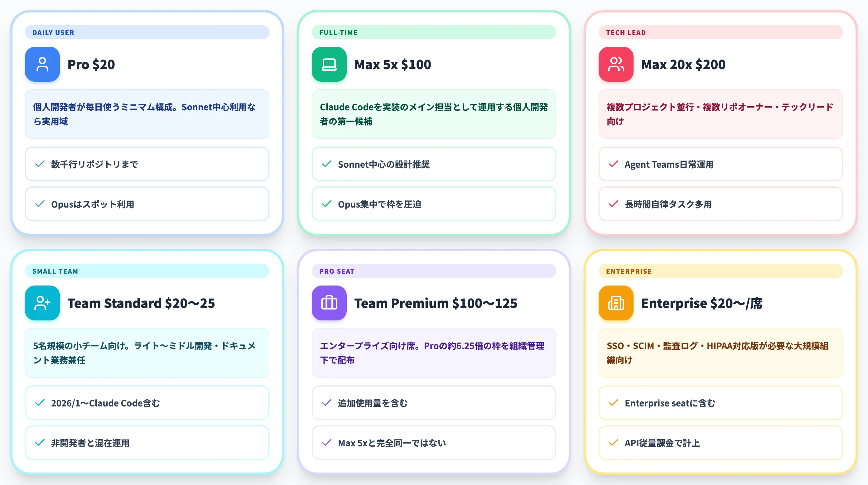Click the feature text 追加使用量を含む
Screen dimensions: 868x485
pyautogui.click(x=373, y=403)
